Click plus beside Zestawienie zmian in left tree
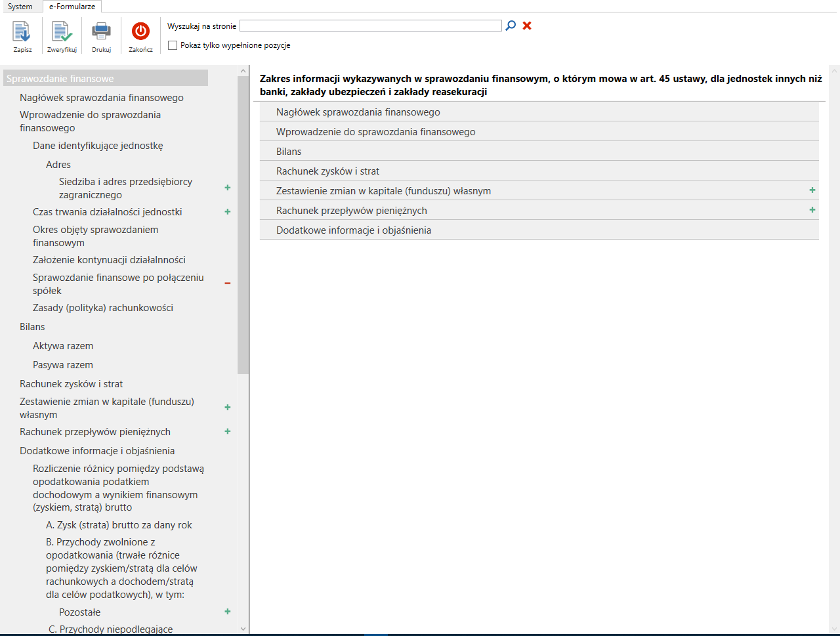The width and height of the screenshot is (840, 636). click(228, 408)
